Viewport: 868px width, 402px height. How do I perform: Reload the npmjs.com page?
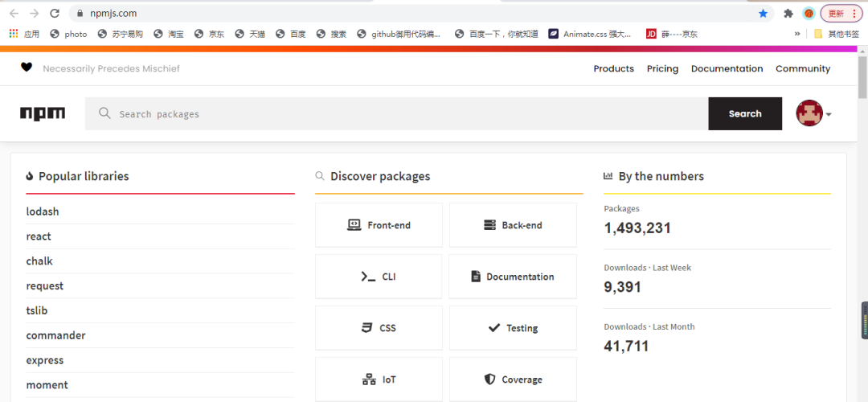point(55,14)
